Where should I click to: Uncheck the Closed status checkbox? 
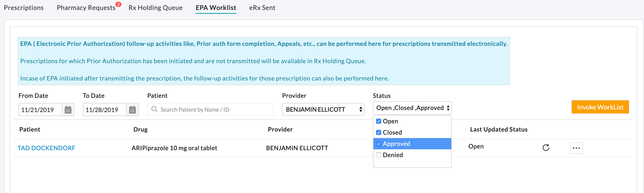(378, 132)
